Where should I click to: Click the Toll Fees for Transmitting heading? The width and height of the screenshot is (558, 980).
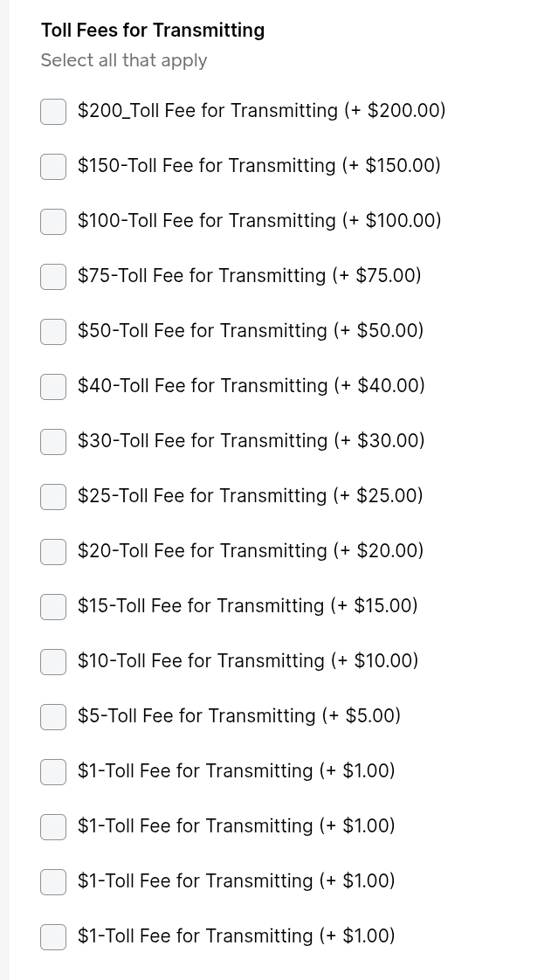pyautogui.click(x=152, y=30)
